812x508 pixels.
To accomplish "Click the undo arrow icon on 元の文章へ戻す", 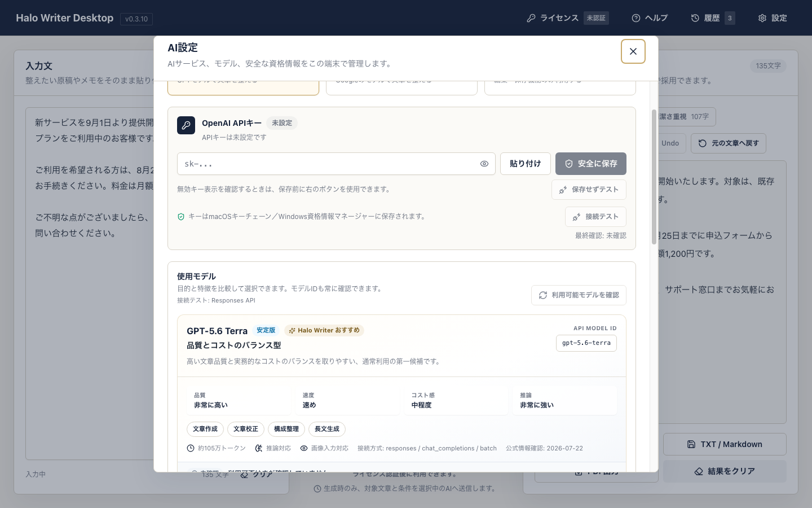I will coord(703,143).
